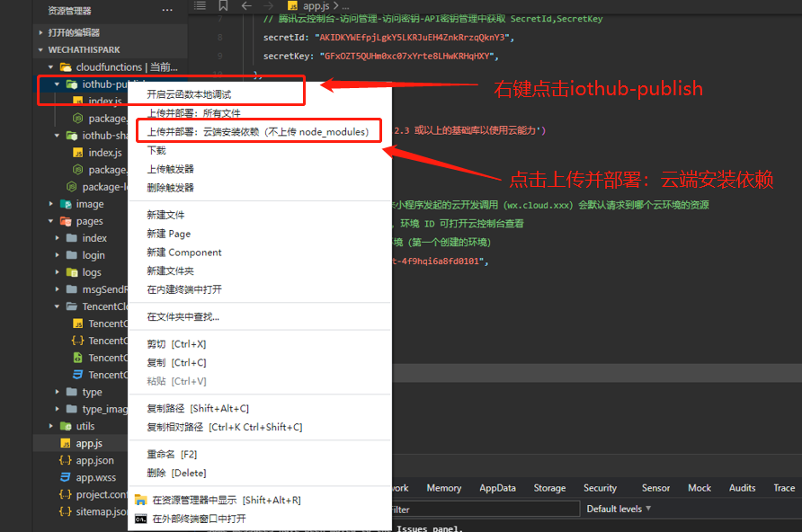802x532 pixels.
Task: Open the Default levels dropdown
Action: [619, 509]
